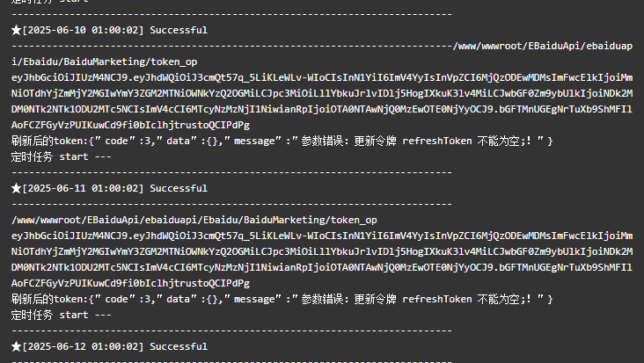Click the star before 2025-06-11 entry
Screen dimensions: 644x363
tap(16, 188)
